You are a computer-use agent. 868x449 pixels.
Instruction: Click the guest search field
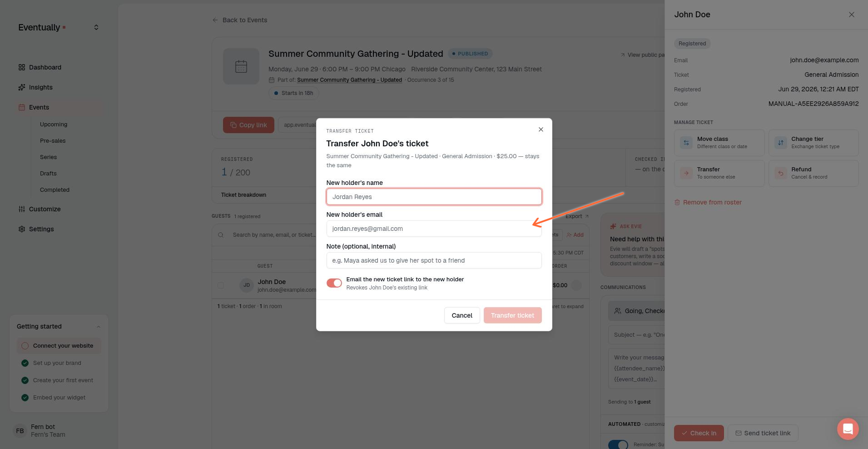click(274, 235)
